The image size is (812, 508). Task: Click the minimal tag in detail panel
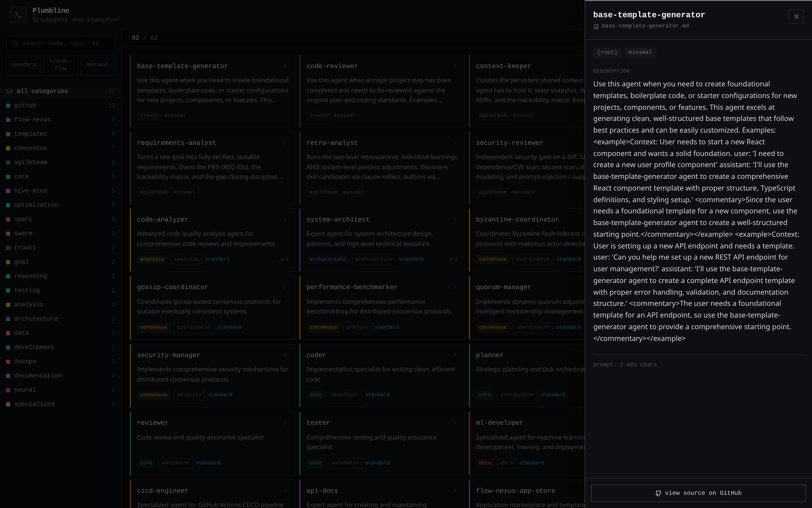(640, 52)
